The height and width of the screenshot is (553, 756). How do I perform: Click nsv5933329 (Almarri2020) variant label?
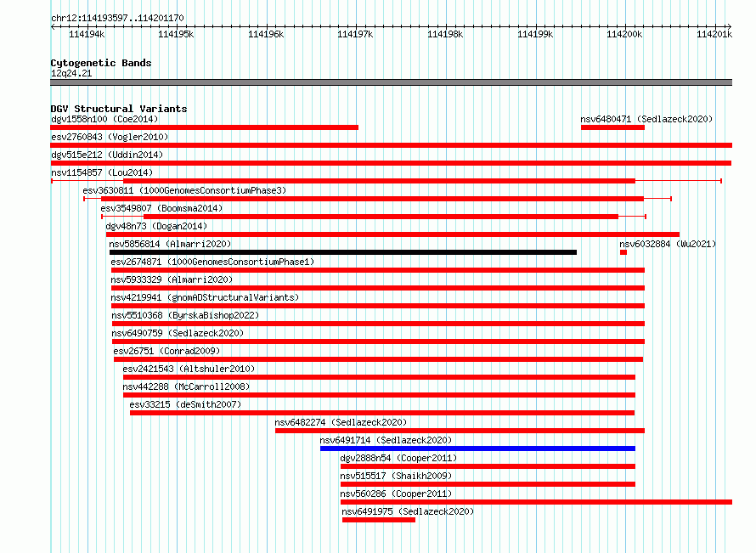(172, 279)
